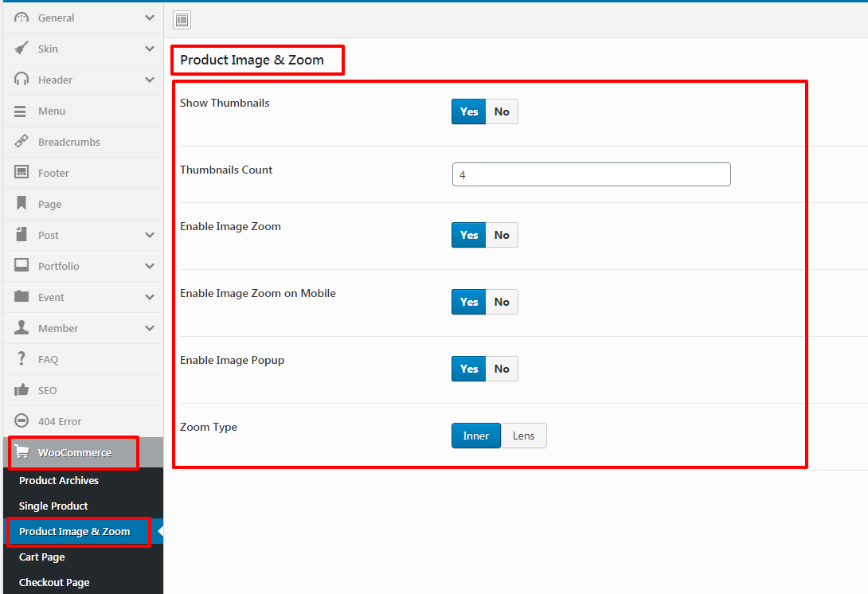Set Image Zoom on Mobile to Yes
Image resolution: width=868 pixels, height=594 pixels.
[x=469, y=302]
